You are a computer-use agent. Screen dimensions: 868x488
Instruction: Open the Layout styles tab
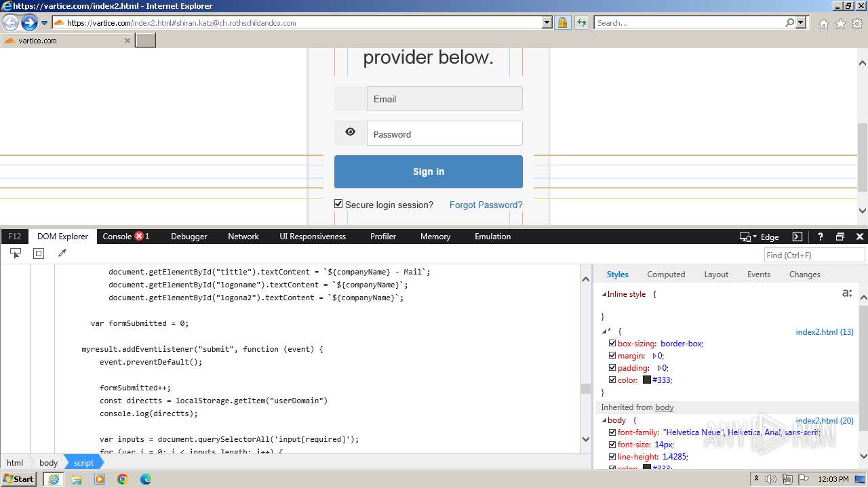coord(716,274)
